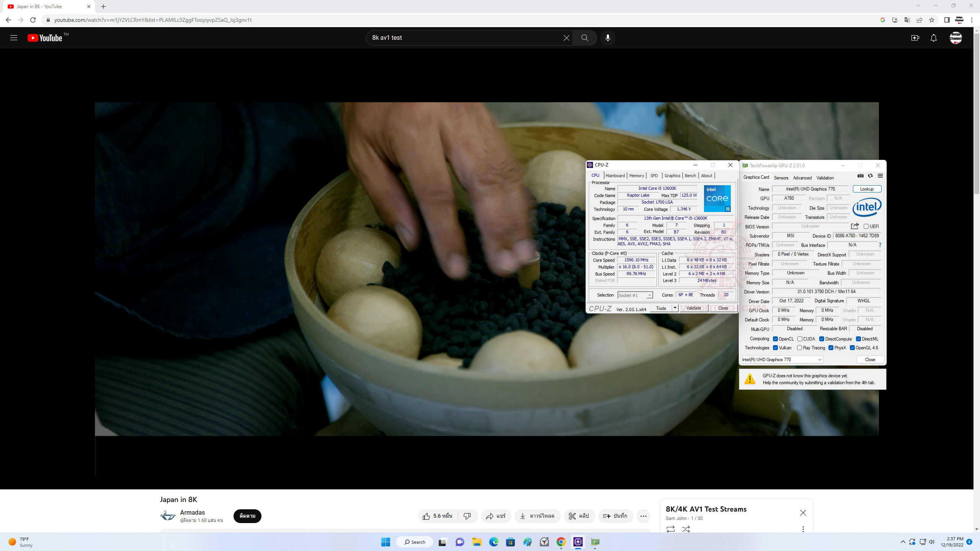Open YouTube notifications bell
Screen dimensions: 980x551
pos(934,38)
